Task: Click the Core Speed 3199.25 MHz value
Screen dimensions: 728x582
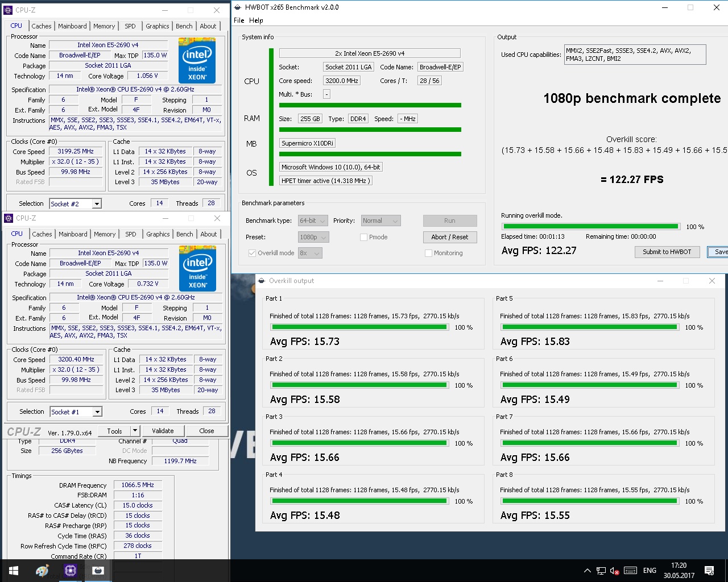Action: coord(75,152)
